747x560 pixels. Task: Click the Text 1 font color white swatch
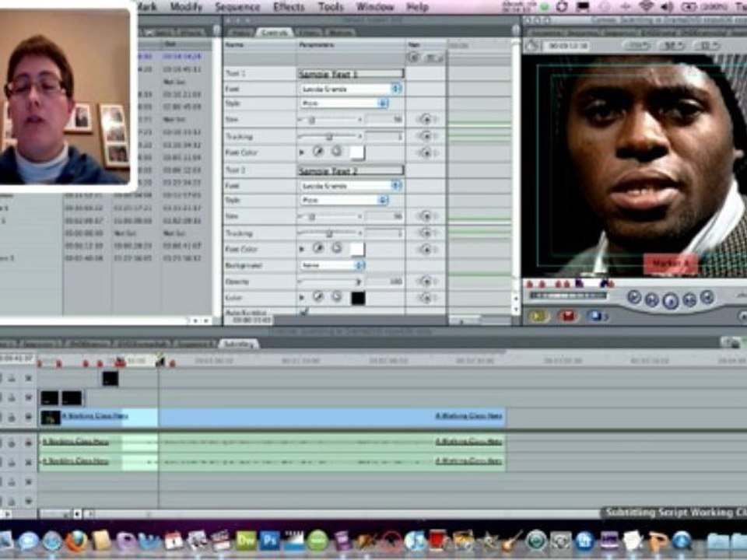coord(357,152)
